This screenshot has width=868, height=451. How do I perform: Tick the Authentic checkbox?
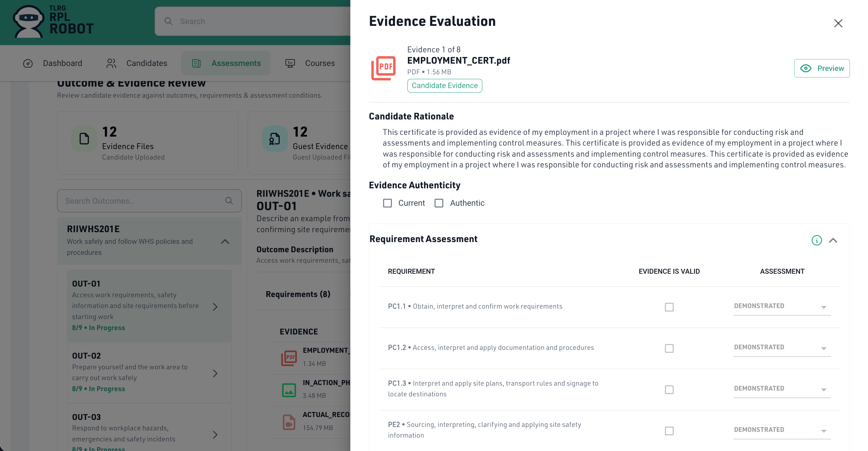(439, 203)
